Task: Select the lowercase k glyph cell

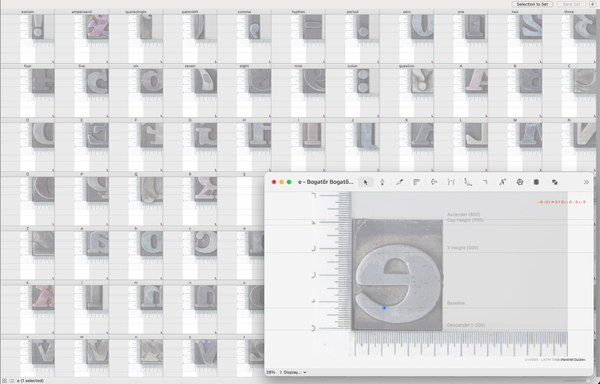Action: (x=27, y=308)
